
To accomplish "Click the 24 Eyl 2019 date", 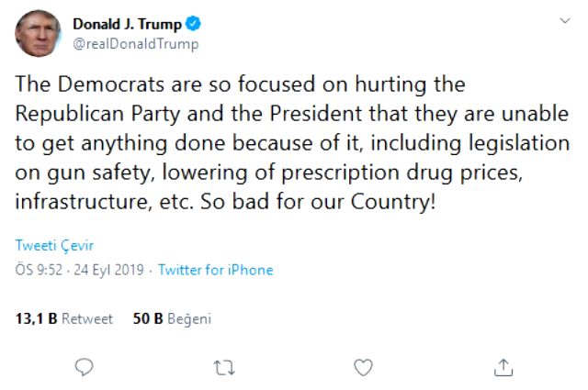I will 108,270.
